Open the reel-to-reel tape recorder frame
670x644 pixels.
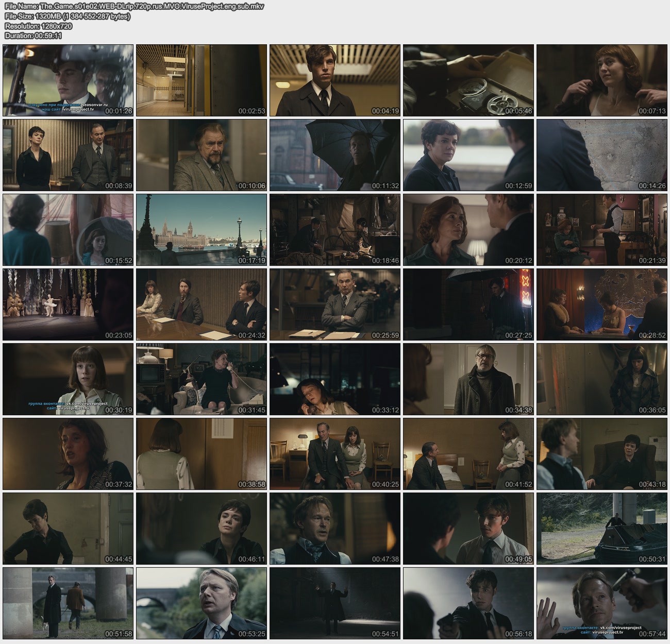coord(468,80)
